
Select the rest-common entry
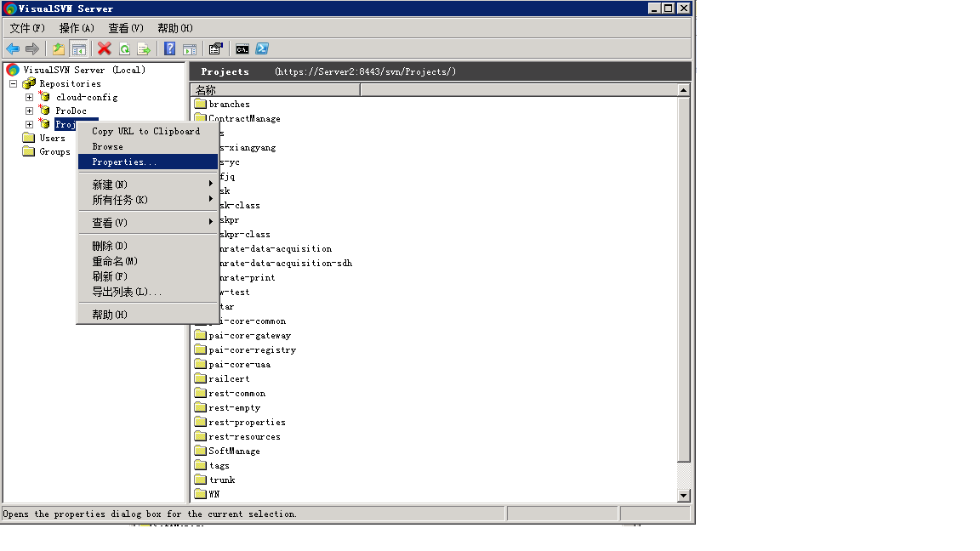(x=236, y=394)
